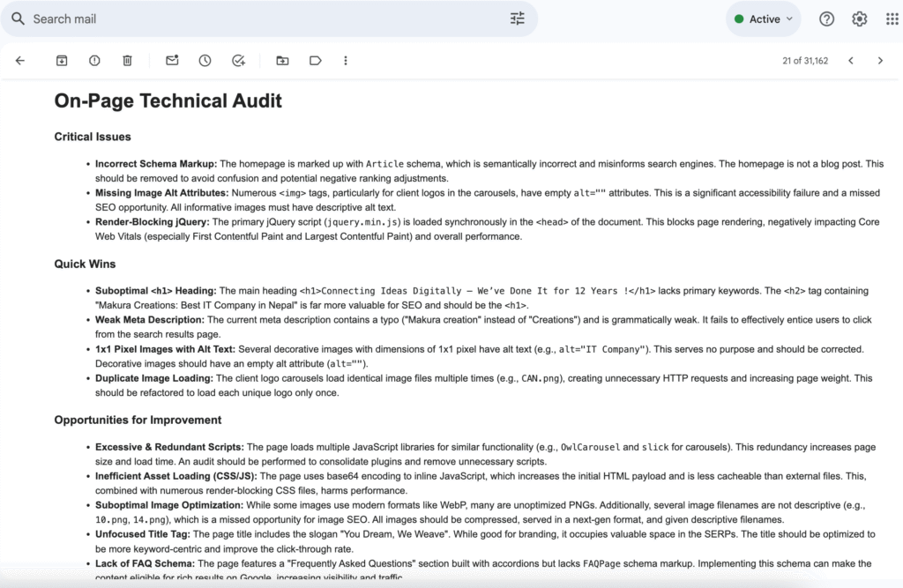Click the 'Critical Issues' subheading

[93, 137]
